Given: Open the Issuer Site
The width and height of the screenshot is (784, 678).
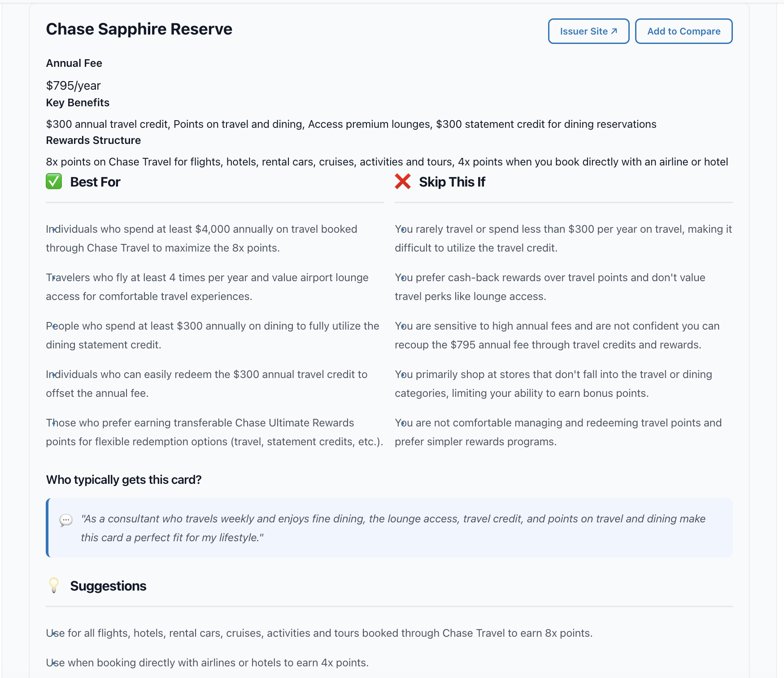Looking at the screenshot, I should (x=588, y=31).
